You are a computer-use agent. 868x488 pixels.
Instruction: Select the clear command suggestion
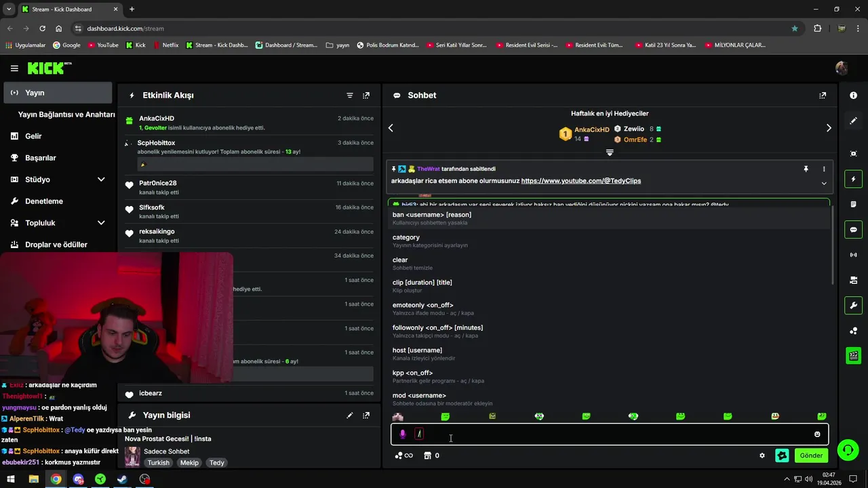[609, 264]
